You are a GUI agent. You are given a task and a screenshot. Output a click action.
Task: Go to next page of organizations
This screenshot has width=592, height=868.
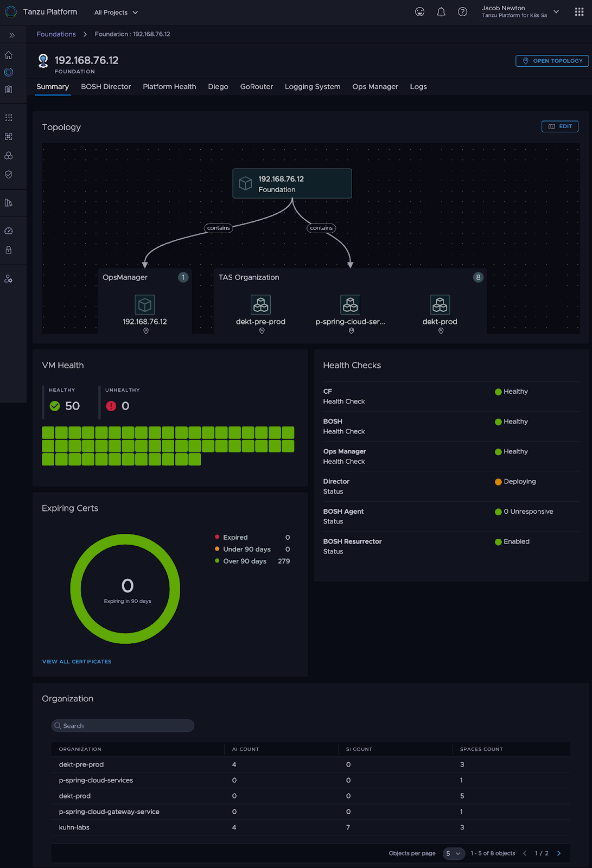pos(559,853)
